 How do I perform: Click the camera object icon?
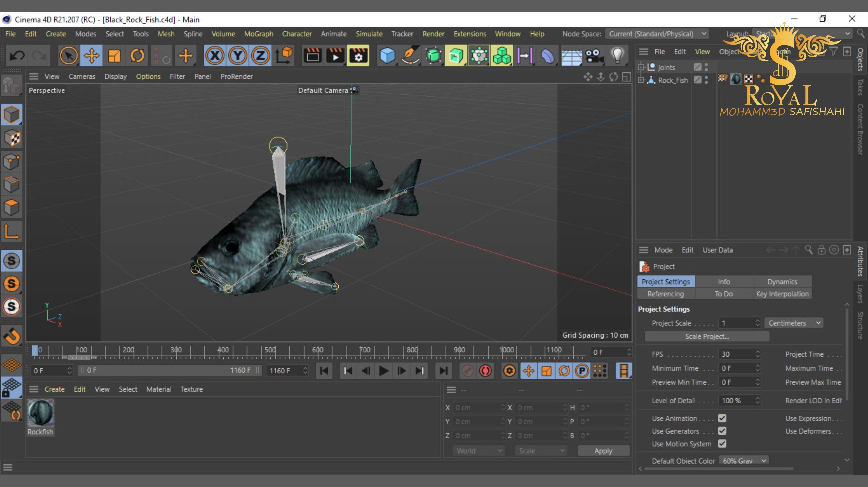594,56
